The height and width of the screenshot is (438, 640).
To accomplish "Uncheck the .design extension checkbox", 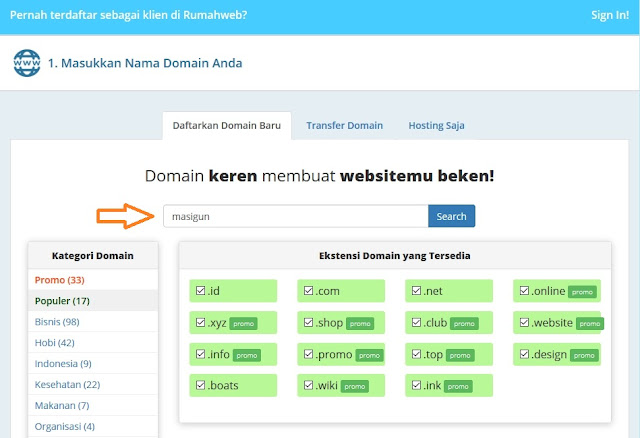I will [x=524, y=354].
